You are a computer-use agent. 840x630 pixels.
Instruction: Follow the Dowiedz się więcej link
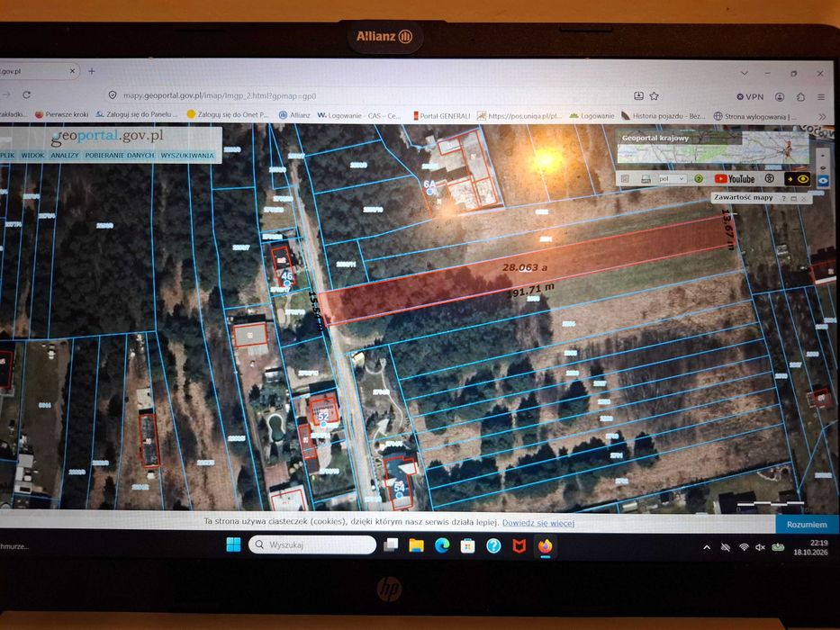(538, 523)
